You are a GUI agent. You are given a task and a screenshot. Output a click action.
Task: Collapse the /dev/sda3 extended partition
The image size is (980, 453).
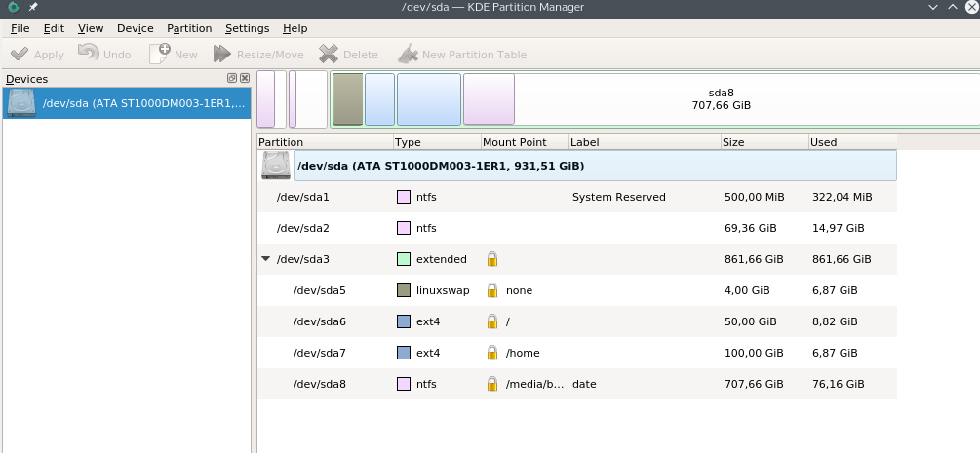point(266,259)
